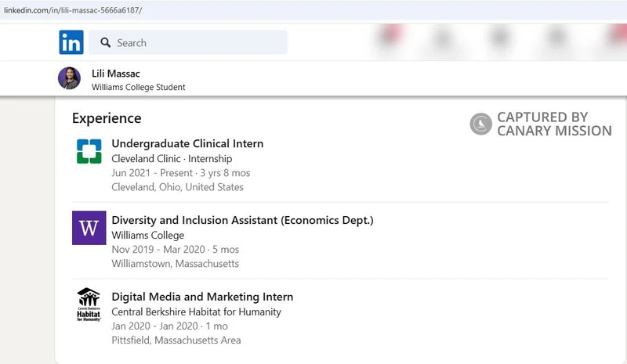Image resolution: width=627 pixels, height=364 pixels.
Task: Focus the LinkedIn Search field
Action: point(188,42)
